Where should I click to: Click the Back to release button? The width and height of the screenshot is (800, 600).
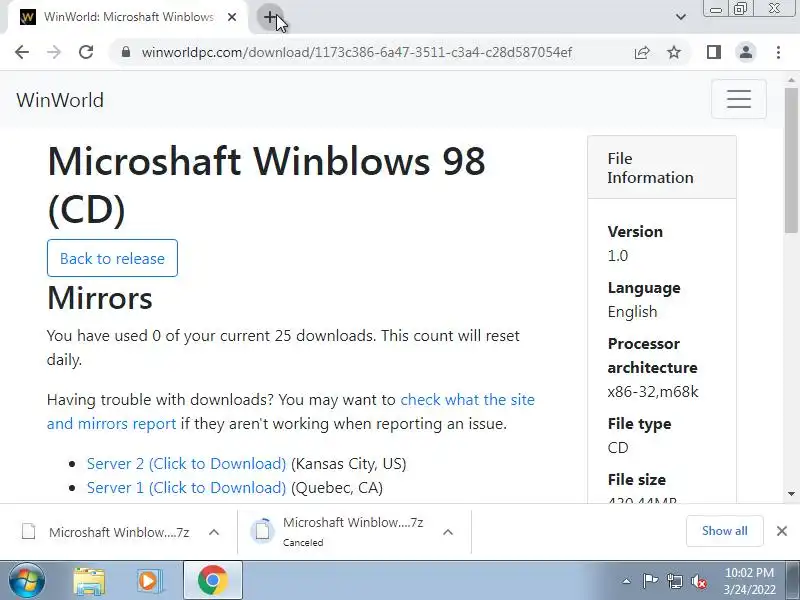click(x=112, y=258)
